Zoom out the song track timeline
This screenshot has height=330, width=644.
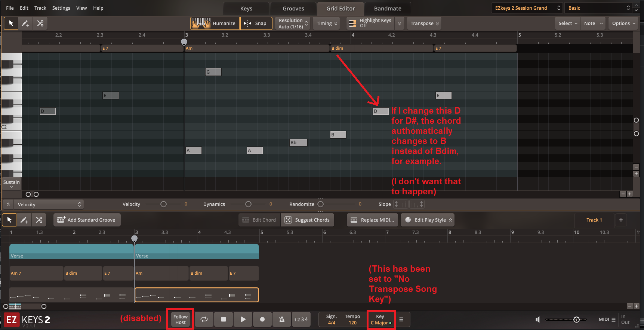[630, 306]
